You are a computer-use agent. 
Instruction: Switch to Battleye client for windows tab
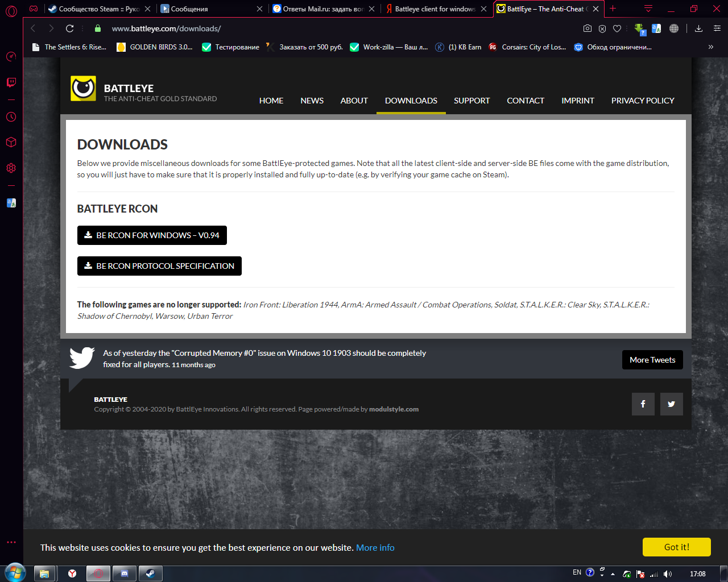point(435,9)
